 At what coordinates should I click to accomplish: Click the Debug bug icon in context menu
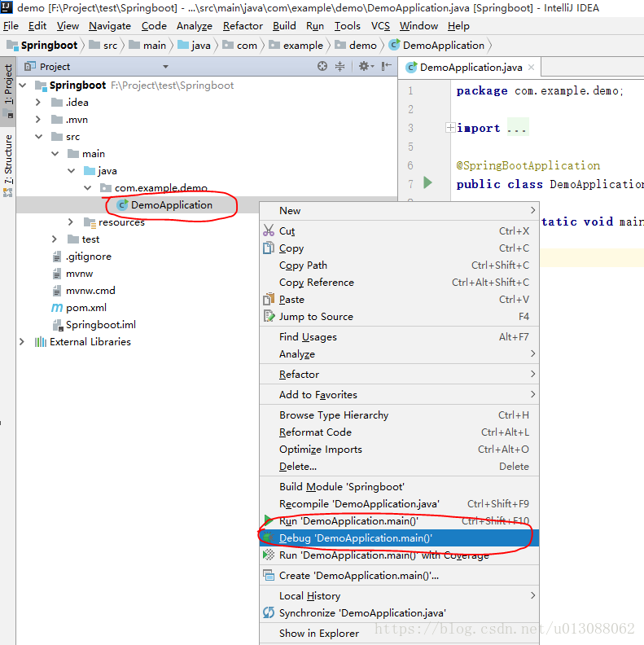coord(269,537)
